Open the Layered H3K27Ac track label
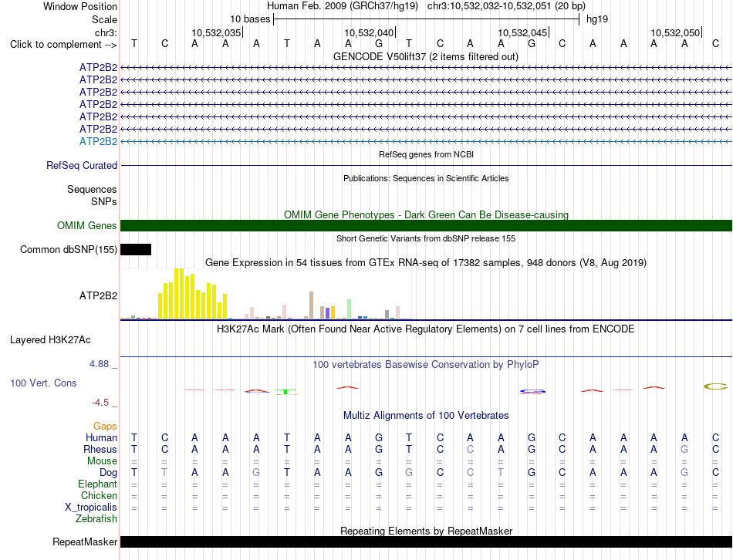 point(50,340)
